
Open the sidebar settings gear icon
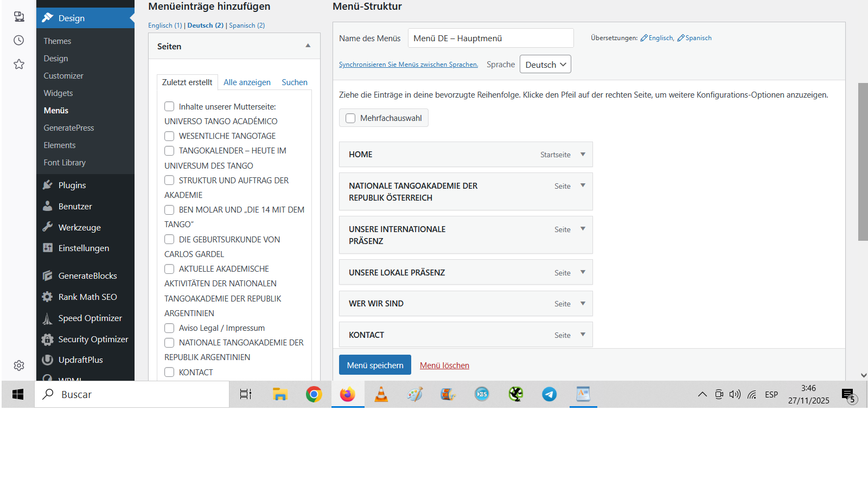pyautogui.click(x=19, y=366)
